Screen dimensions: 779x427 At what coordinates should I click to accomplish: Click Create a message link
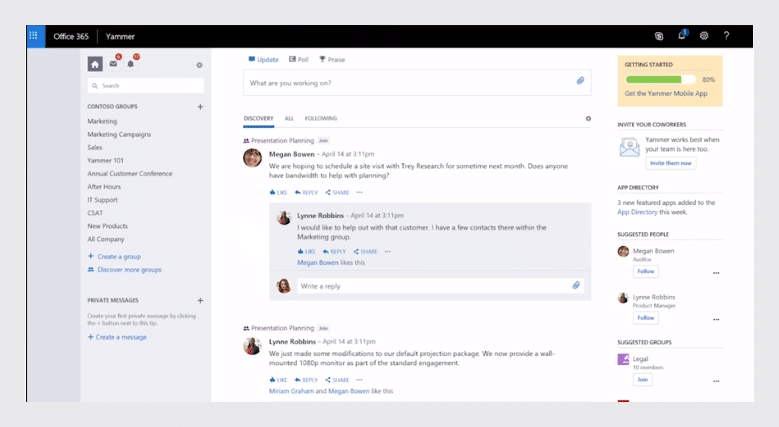[x=117, y=337]
